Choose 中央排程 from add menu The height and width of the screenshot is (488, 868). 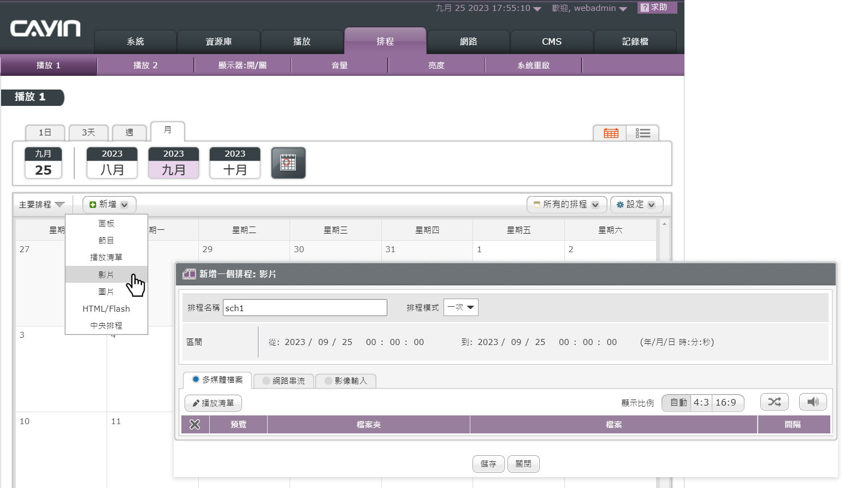coord(107,325)
